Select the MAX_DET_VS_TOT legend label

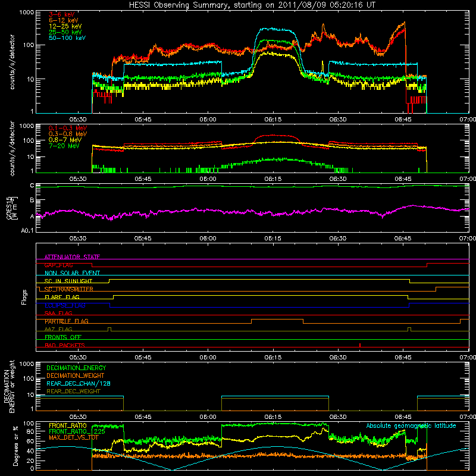tap(74, 437)
